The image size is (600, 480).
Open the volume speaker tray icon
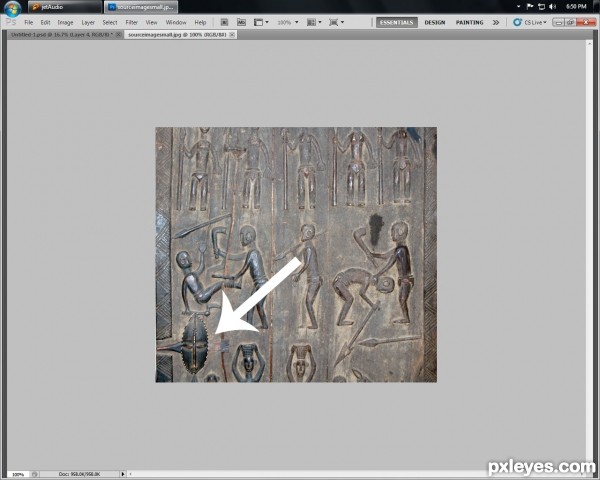point(553,7)
